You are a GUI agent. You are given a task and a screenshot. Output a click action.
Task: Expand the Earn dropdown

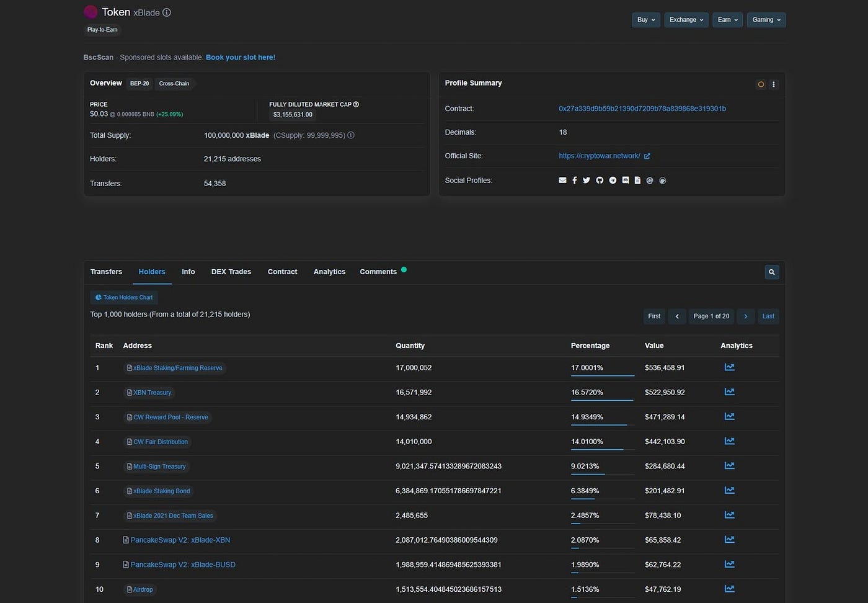727,20
